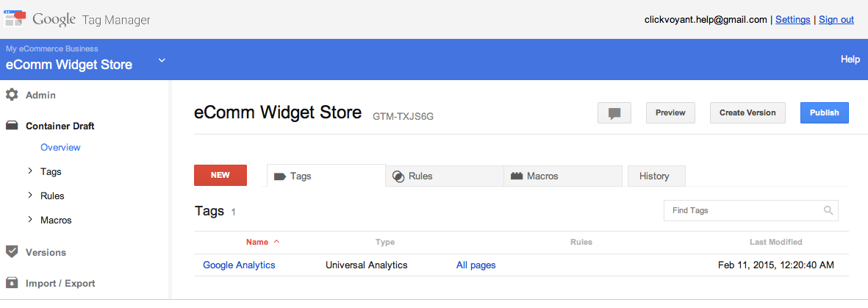Click the Sign out link
Viewport: 868px width, 308px height.
[x=836, y=19]
